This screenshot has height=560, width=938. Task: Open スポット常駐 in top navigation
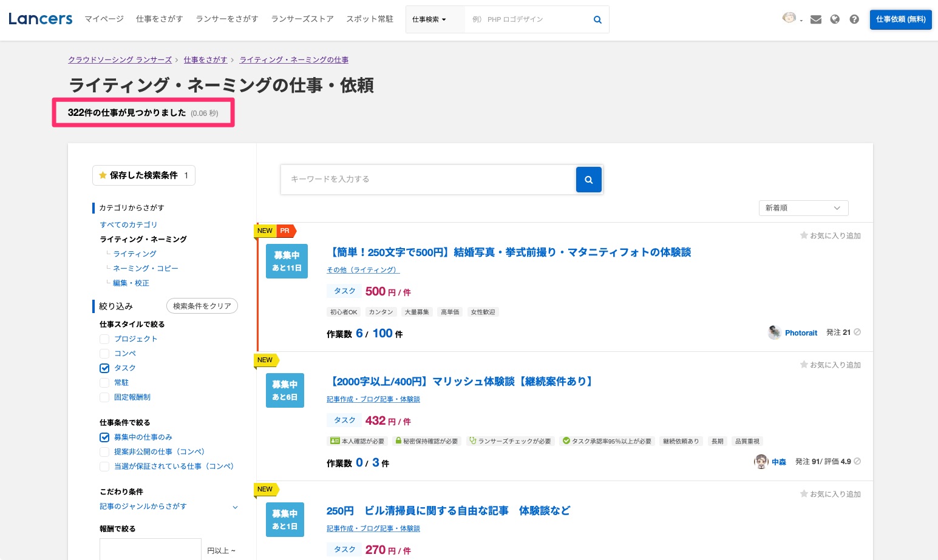(x=370, y=19)
